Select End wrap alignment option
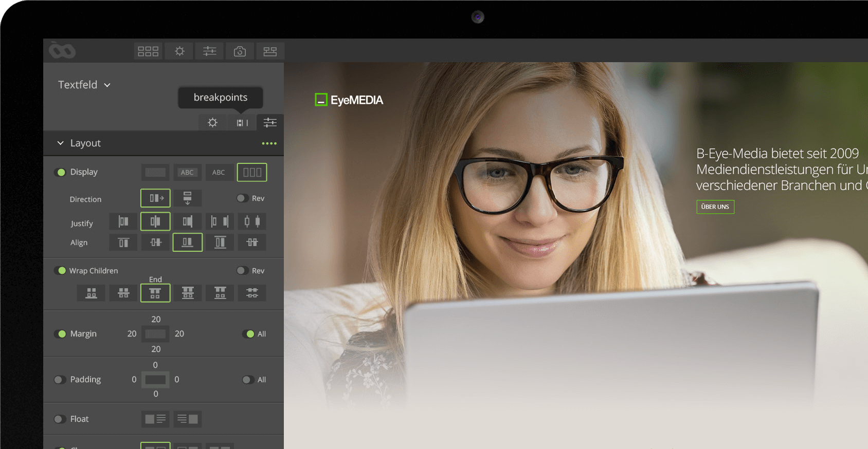The image size is (868, 449). coord(155,293)
